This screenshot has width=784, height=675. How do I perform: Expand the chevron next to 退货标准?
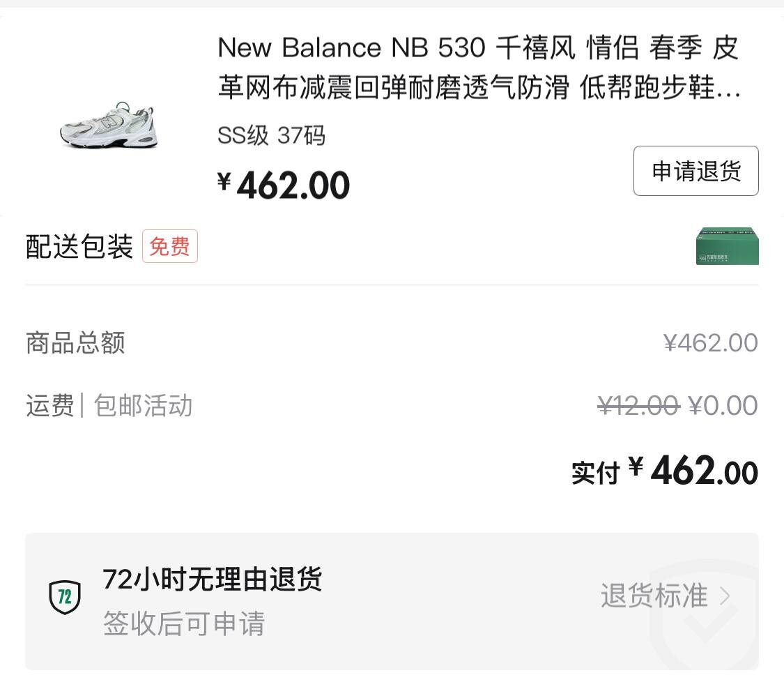tap(725, 596)
